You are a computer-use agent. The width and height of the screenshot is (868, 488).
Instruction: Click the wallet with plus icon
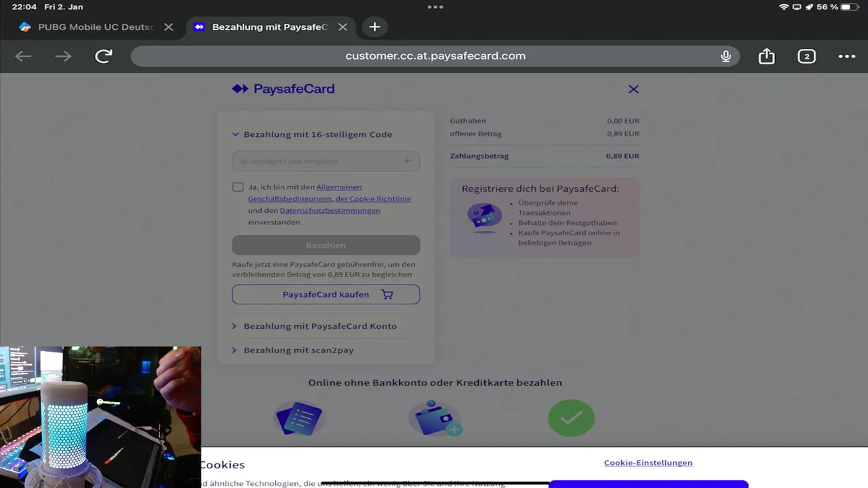point(437,418)
